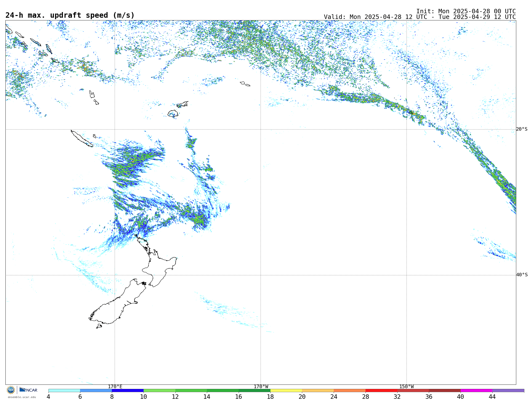Click the light cyan 4-6 colorbar swatch
Screen dimensions: 532x400
click(x=64, y=391)
